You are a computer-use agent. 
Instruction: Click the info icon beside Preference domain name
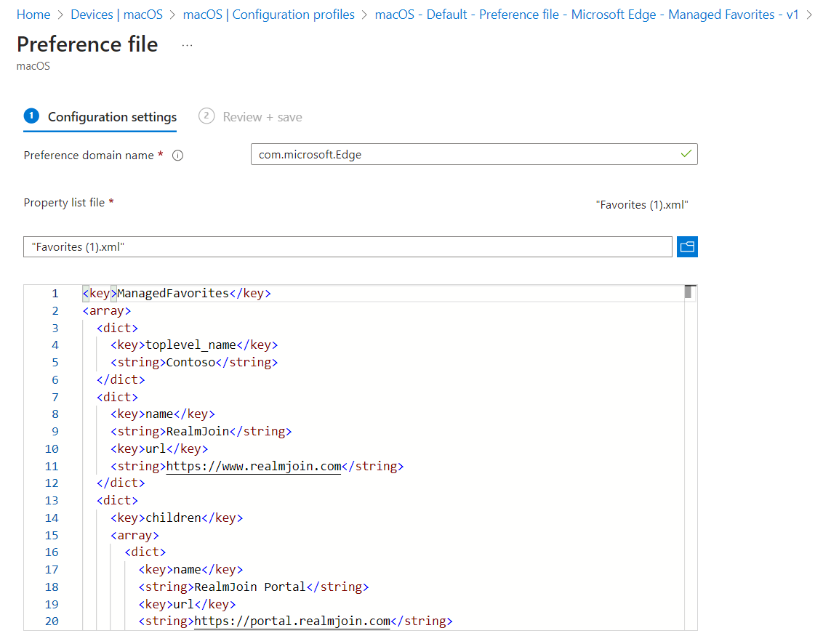177,156
